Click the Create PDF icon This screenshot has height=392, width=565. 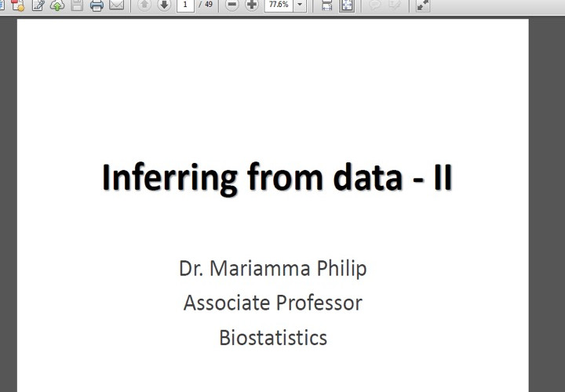(x=17, y=5)
